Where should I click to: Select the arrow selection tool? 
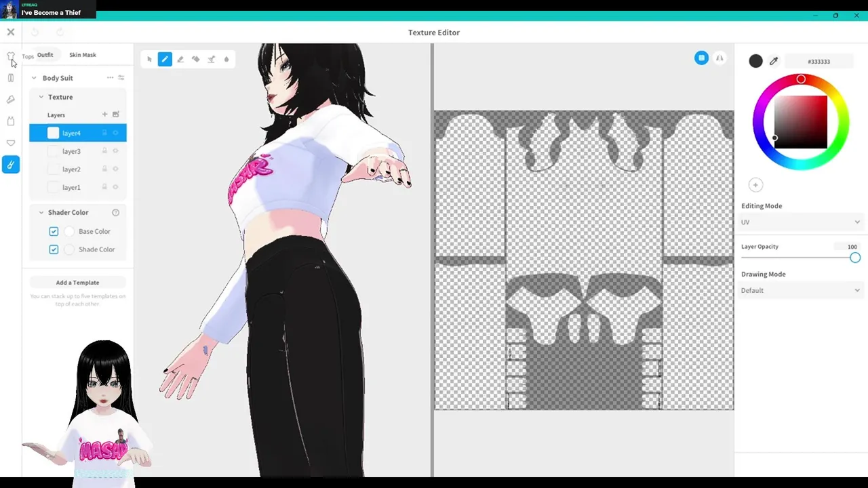(x=149, y=60)
